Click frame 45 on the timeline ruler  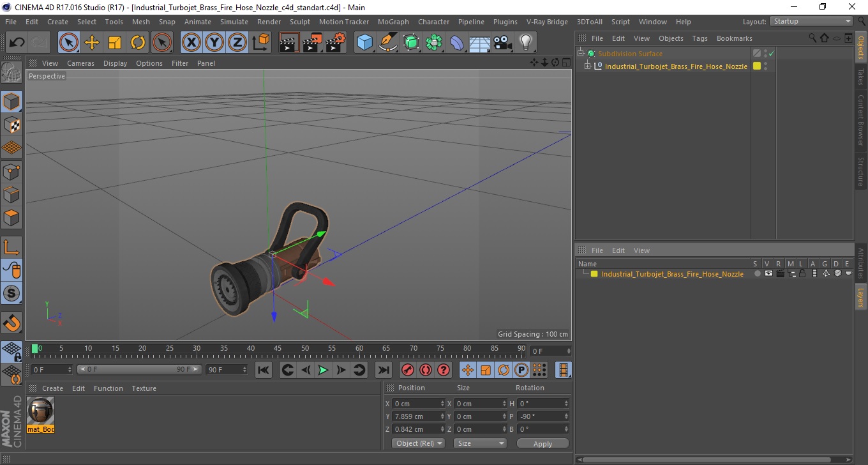tap(278, 349)
